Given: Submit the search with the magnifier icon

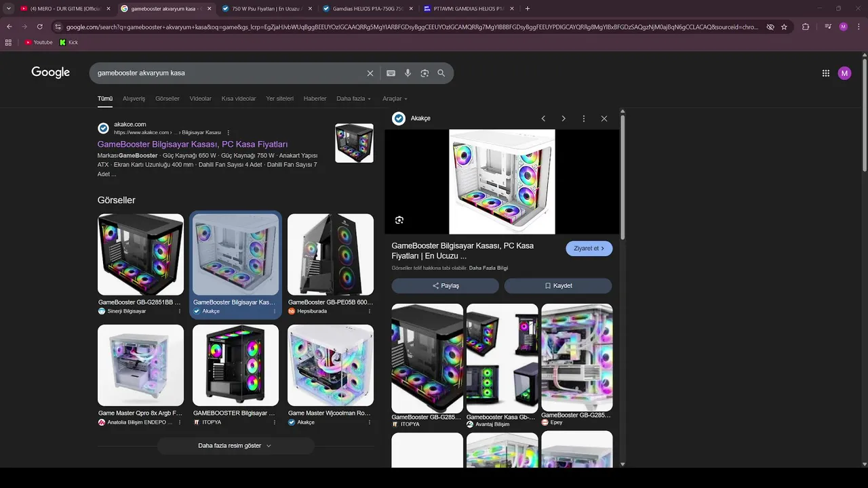Looking at the screenshot, I should pos(441,73).
